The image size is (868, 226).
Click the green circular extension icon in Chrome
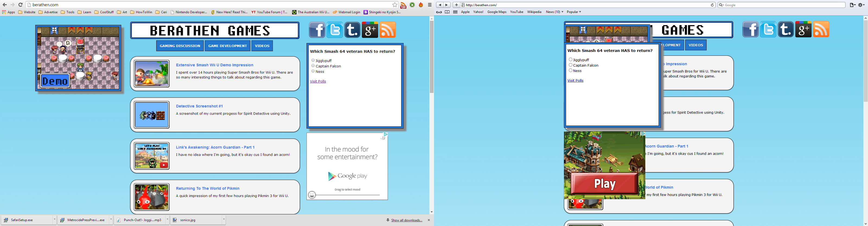tap(412, 5)
